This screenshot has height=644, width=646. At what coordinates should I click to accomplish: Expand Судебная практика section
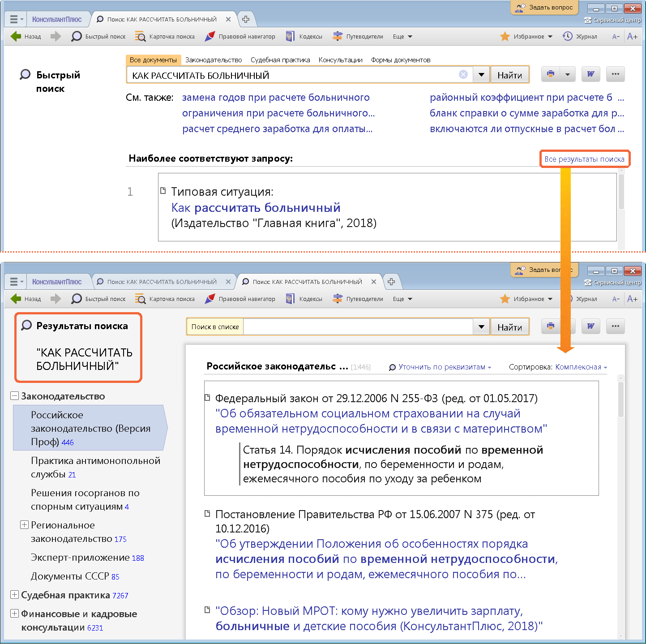coord(14,595)
